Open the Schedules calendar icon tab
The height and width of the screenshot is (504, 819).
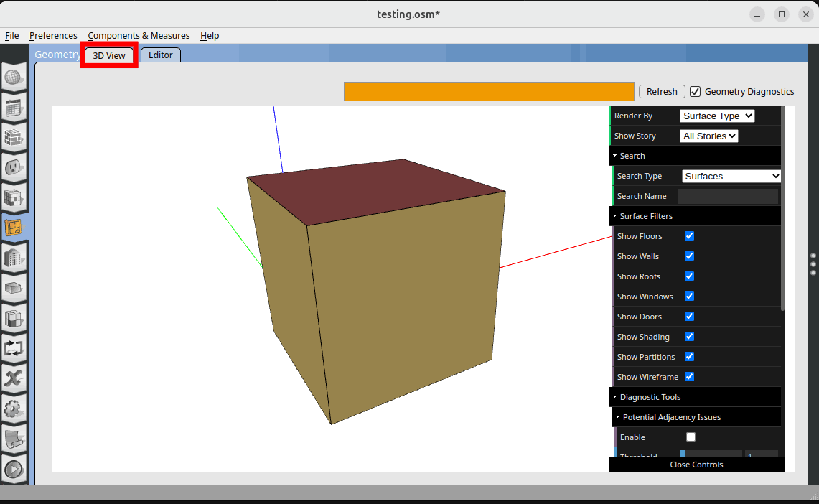[14, 108]
